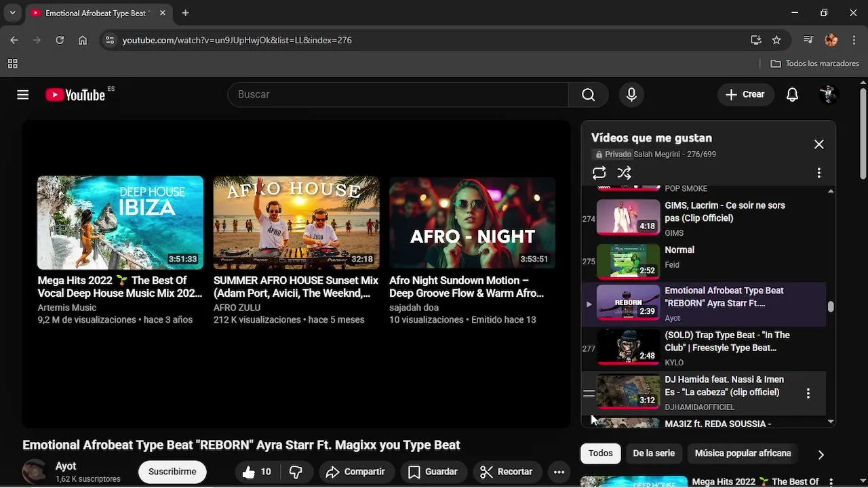This screenshot has width=868, height=488.
Task: Create a clip with Recortar
Action: (x=506, y=472)
